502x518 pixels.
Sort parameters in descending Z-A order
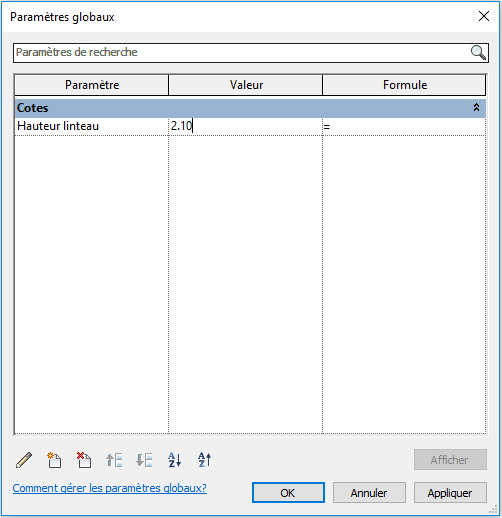click(x=205, y=460)
